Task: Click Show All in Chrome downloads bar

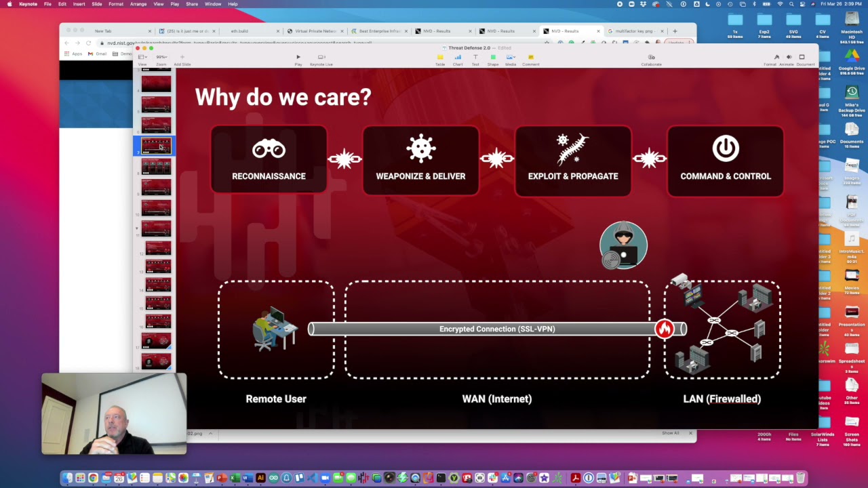Action: tap(670, 433)
